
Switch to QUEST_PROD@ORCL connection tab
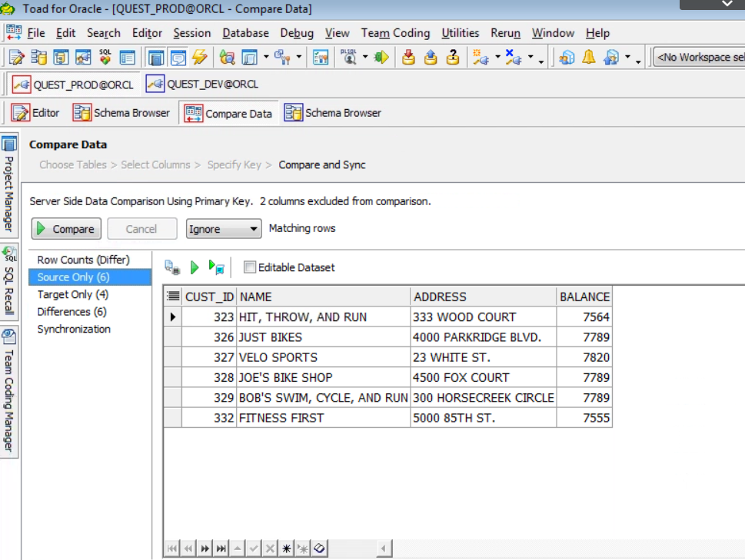coord(73,85)
